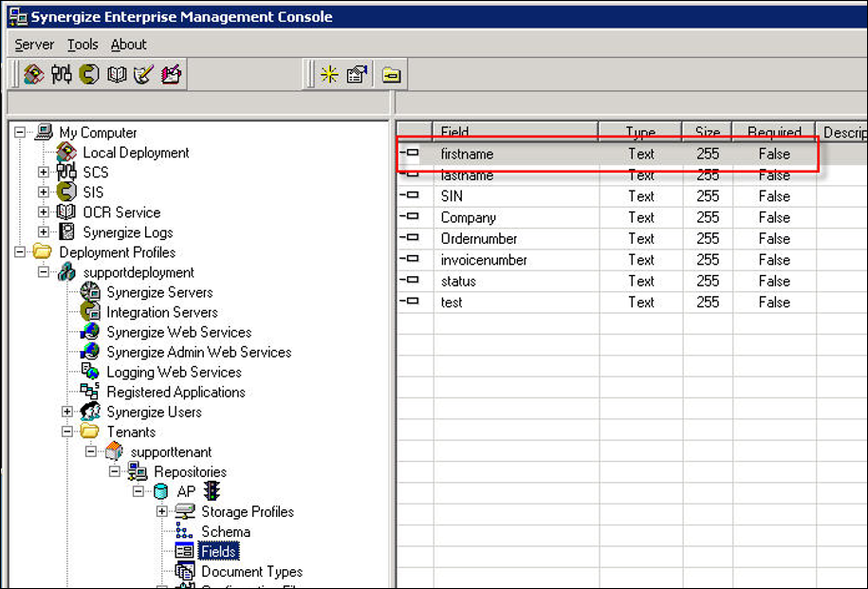Collapse the supportdeployment node
This screenshot has width=868, height=589.
44,272
